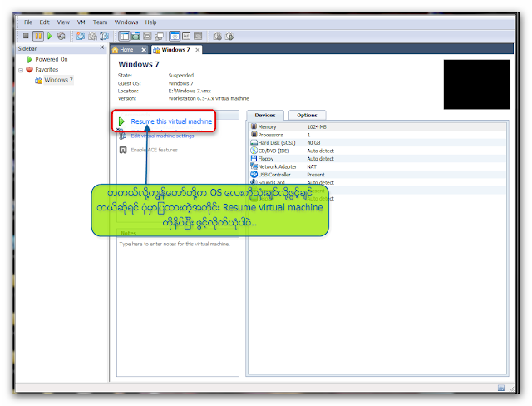Screen dimensions: 532x406
Task: Open the View menu
Action: pos(63,22)
